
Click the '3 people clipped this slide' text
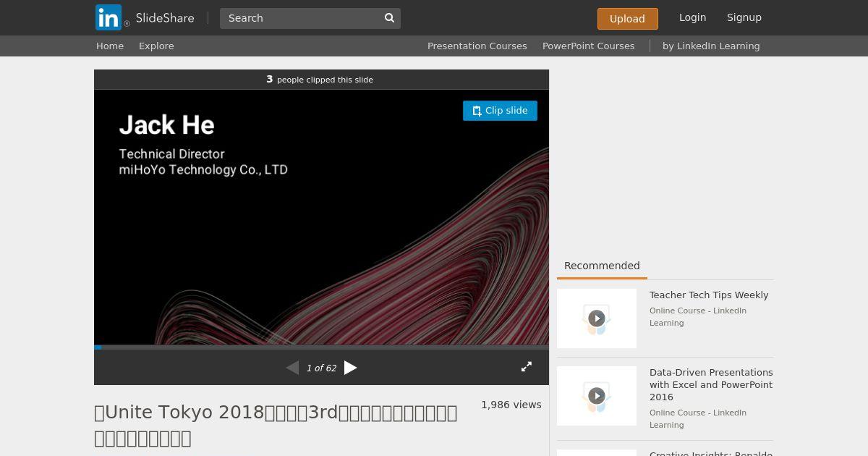pos(320,80)
